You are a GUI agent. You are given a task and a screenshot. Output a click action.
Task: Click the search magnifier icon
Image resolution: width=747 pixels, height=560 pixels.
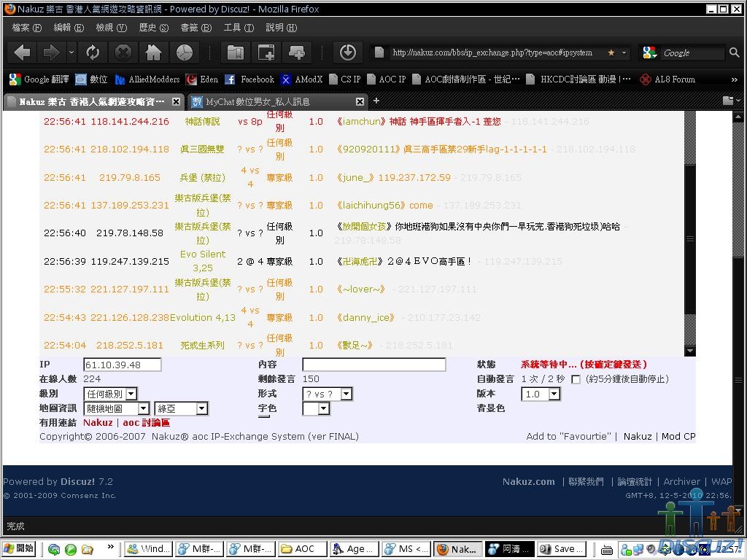[x=735, y=52]
